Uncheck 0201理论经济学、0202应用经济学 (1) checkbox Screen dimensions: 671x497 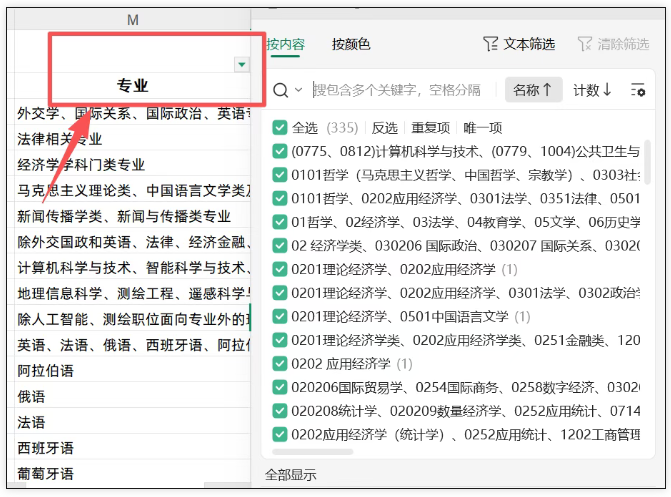(280, 269)
